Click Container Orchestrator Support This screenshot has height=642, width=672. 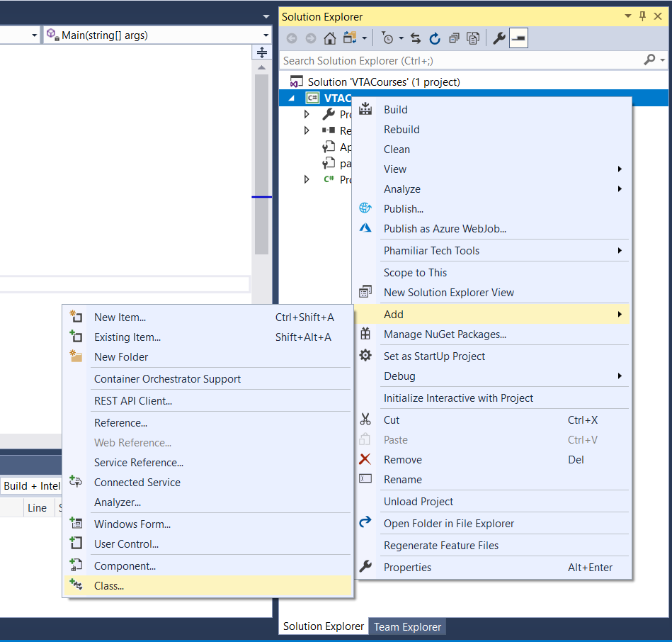coord(208,379)
